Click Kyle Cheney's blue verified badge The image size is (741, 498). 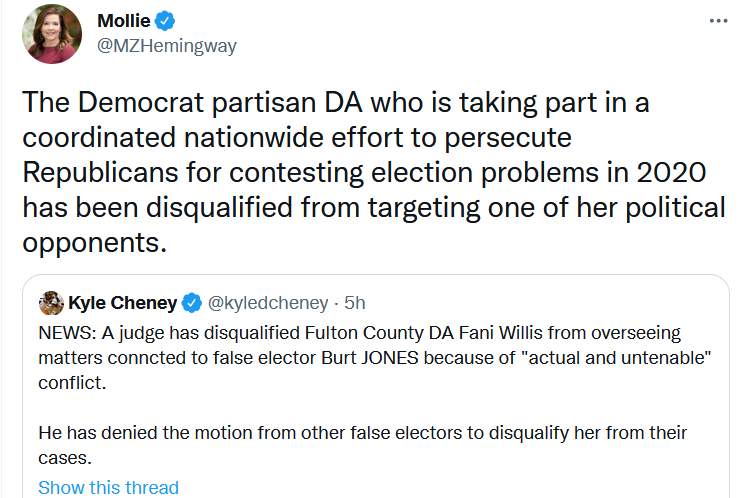[192, 303]
